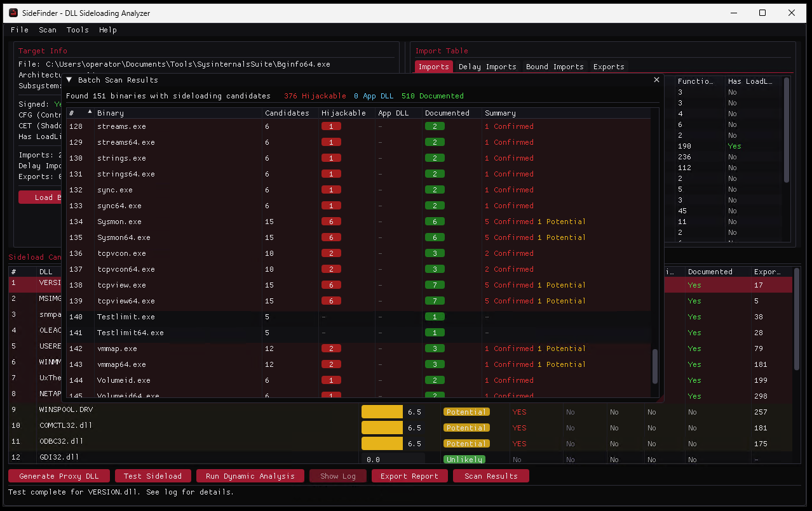This screenshot has height=511, width=812.
Task: Select the streams.exe row
Action: tap(359, 126)
